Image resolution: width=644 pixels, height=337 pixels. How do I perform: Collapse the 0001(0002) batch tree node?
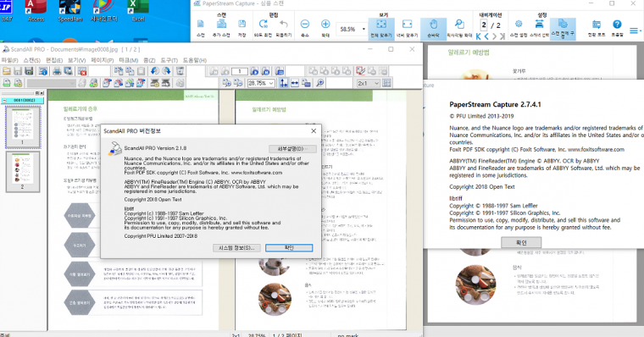coord(4,100)
